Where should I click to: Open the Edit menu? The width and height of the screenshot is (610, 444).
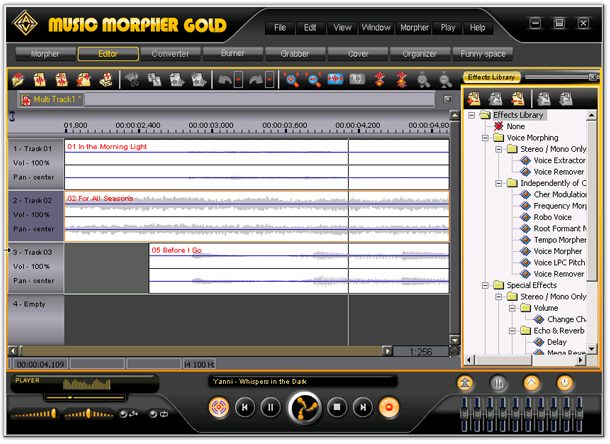310,28
